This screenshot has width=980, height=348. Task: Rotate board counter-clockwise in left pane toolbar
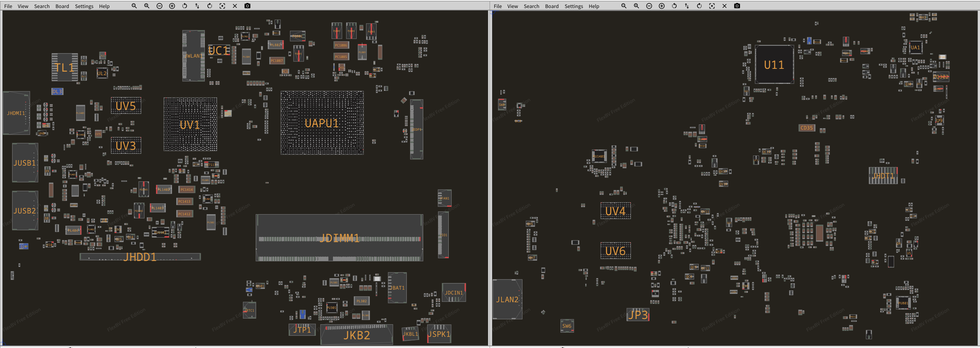click(x=185, y=6)
